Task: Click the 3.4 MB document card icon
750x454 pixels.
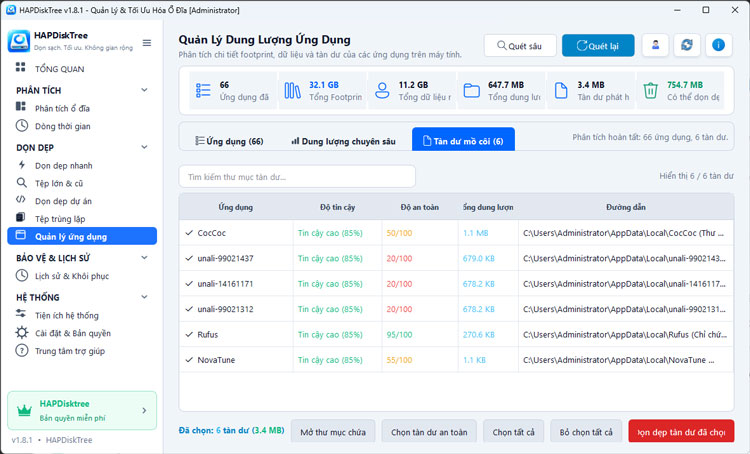Action: (561, 90)
